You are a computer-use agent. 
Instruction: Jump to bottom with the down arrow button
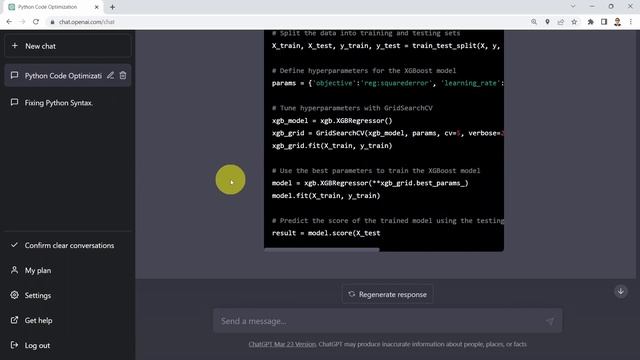(x=621, y=291)
